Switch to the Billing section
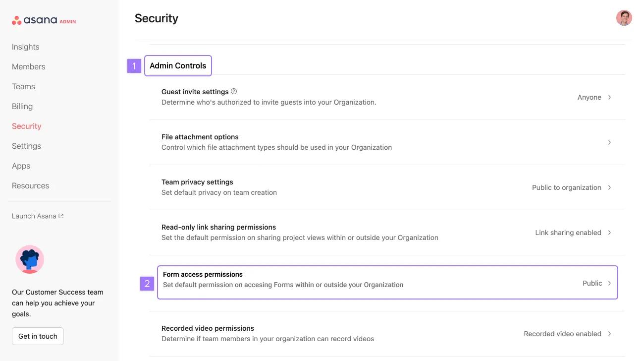Screen dimensions: 644x361 click(22, 106)
